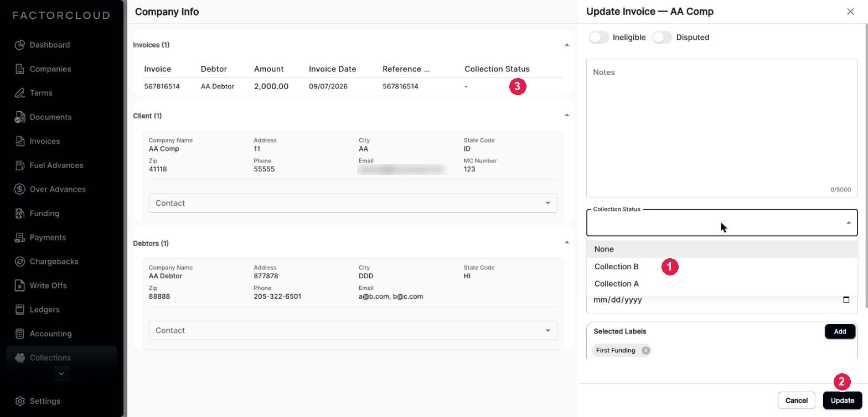Click the Chargebacks circular icon
The height and width of the screenshot is (417, 868).
point(20,262)
